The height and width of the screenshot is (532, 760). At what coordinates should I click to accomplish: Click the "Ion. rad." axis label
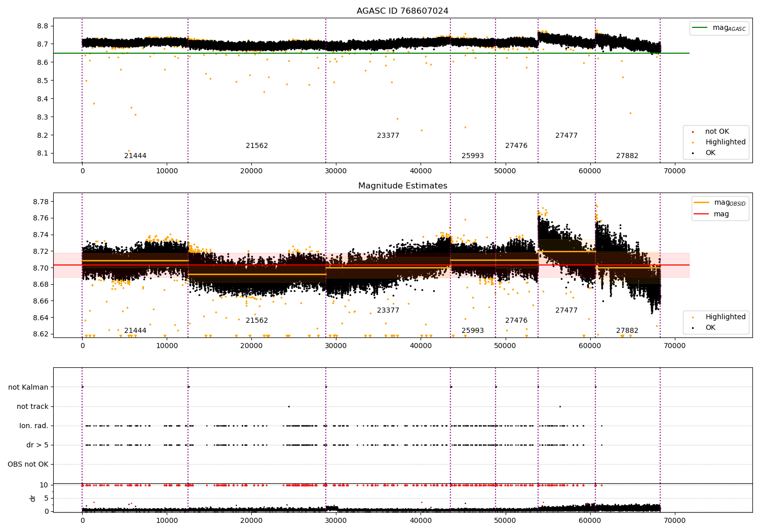click(34, 426)
